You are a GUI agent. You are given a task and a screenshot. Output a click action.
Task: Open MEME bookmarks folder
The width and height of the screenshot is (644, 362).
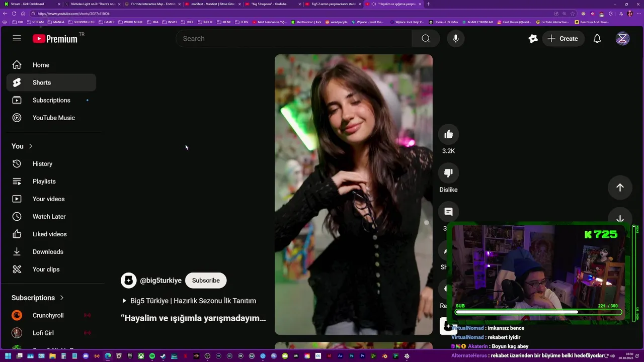tap(223, 22)
